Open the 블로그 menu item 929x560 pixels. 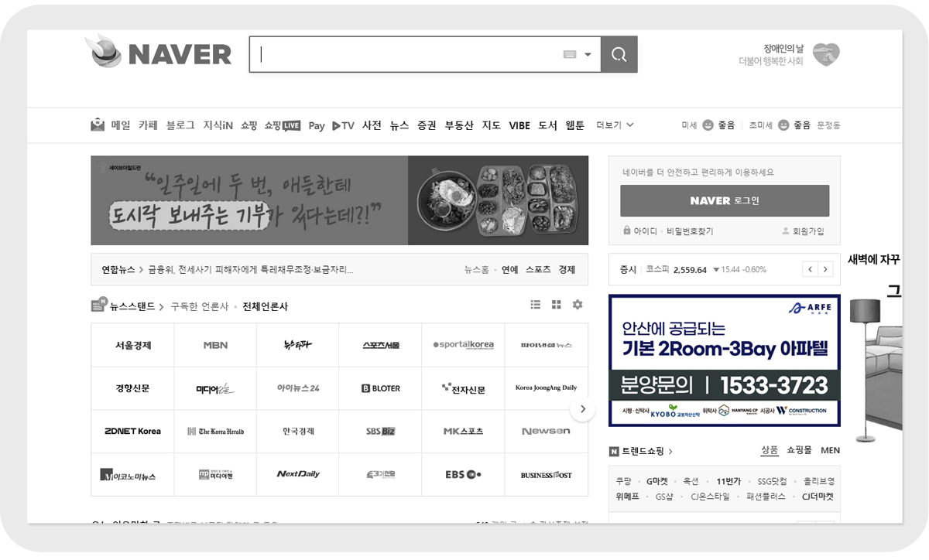[x=180, y=125]
